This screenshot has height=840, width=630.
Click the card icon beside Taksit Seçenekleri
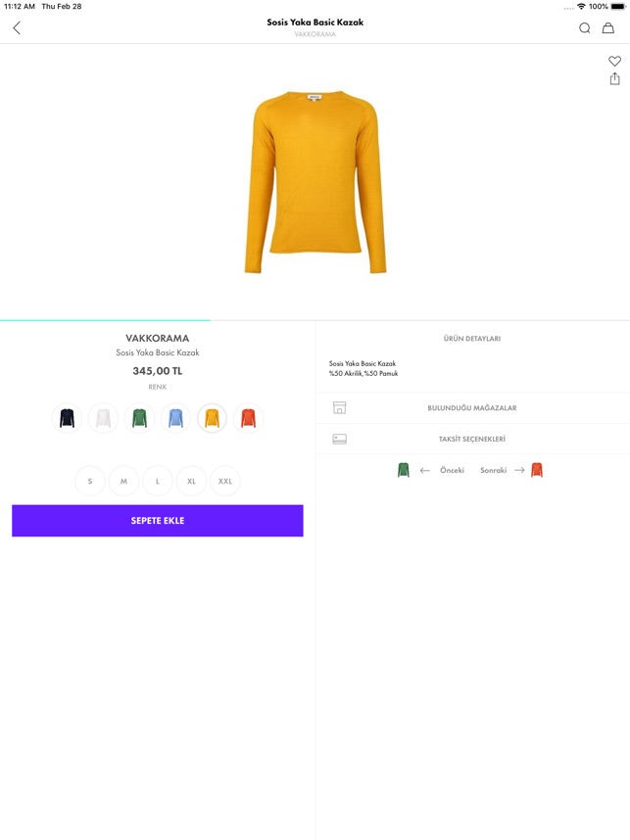click(339, 440)
